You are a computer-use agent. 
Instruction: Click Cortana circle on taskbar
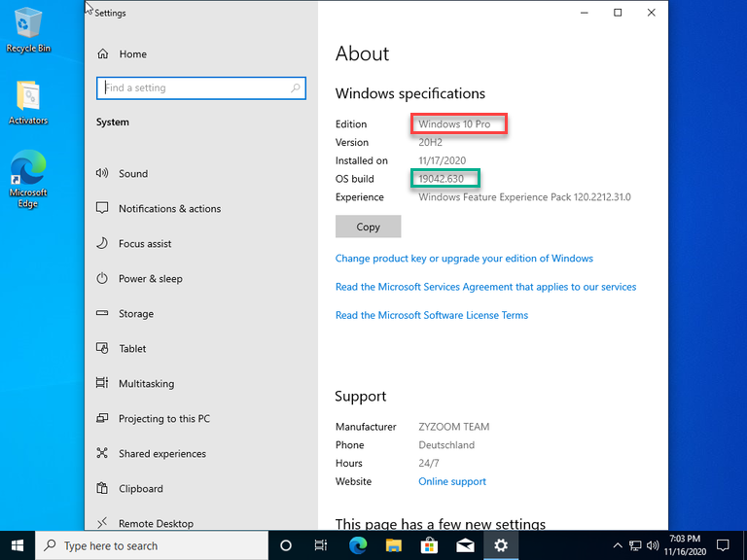pyautogui.click(x=285, y=545)
